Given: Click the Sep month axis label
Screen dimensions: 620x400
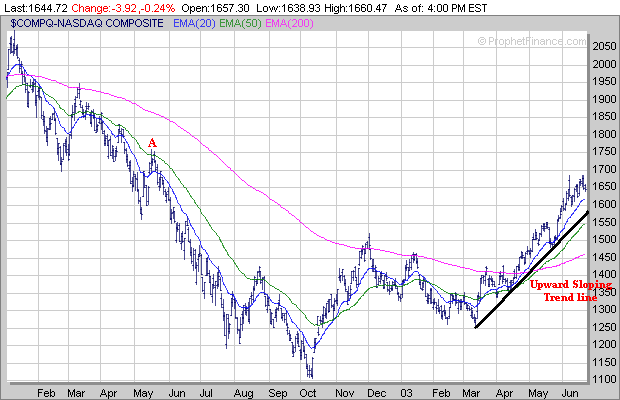Looking at the screenshot, I should tap(278, 393).
